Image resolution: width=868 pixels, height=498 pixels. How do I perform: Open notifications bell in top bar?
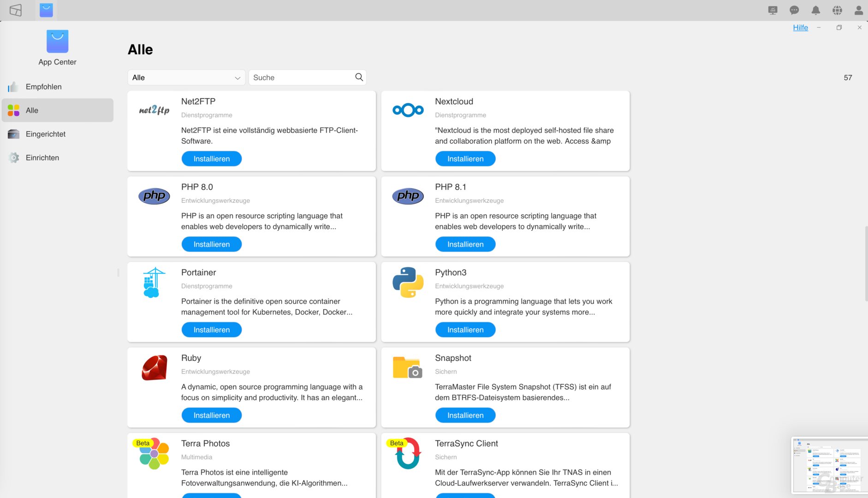(x=815, y=10)
